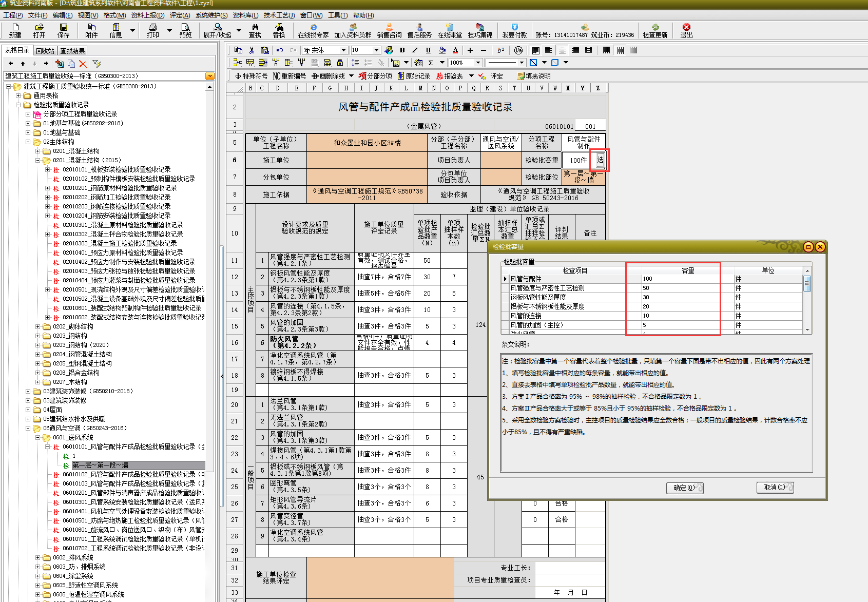
Task: Open the 100% zoom dropdown
Action: 478,63
